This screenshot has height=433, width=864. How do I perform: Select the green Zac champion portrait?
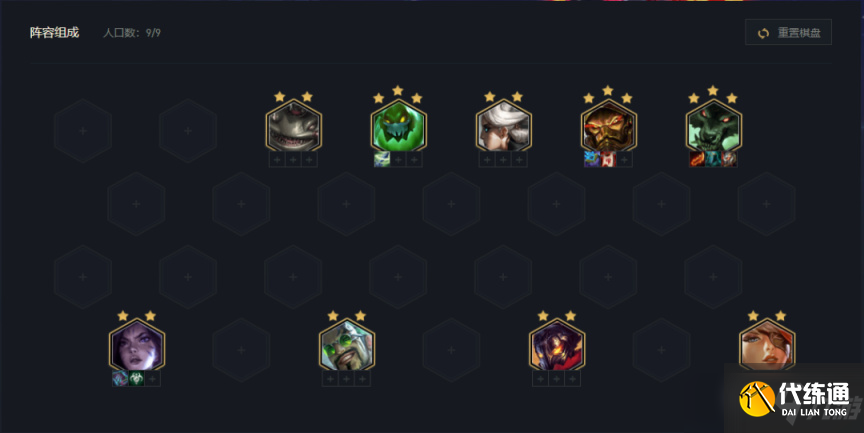[398, 126]
